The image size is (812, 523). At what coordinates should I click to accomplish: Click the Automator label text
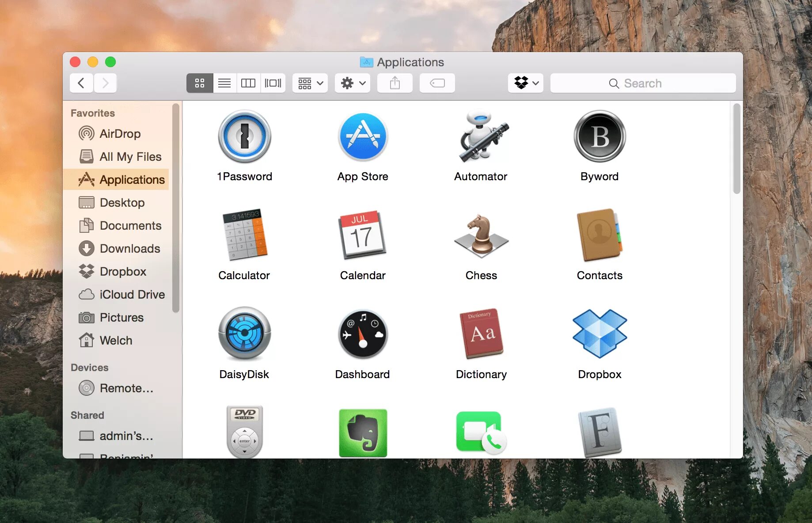[481, 176]
